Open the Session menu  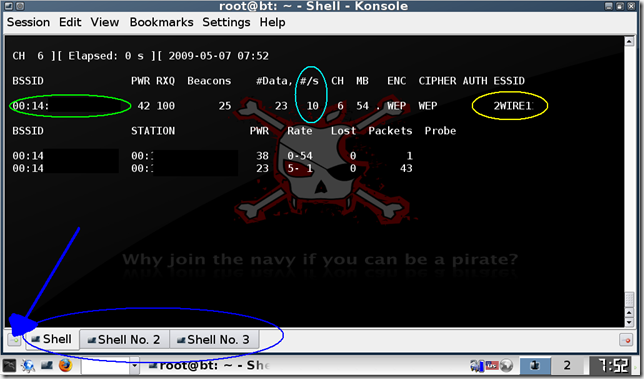point(28,22)
